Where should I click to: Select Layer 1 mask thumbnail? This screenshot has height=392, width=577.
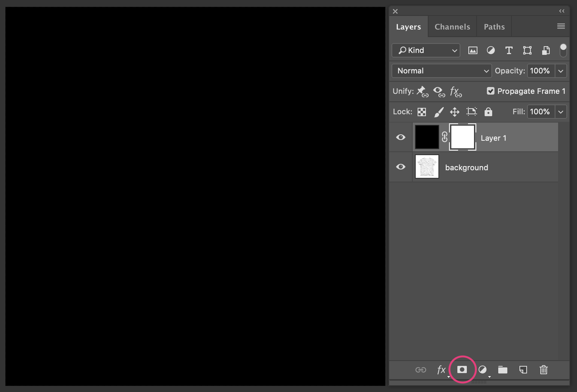[462, 137]
